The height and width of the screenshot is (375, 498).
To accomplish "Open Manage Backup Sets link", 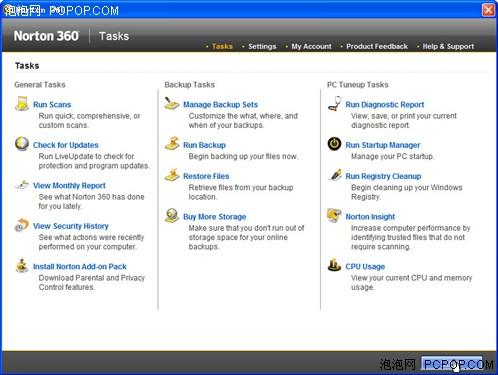I will pyautogui.click(x=221, y=105).
